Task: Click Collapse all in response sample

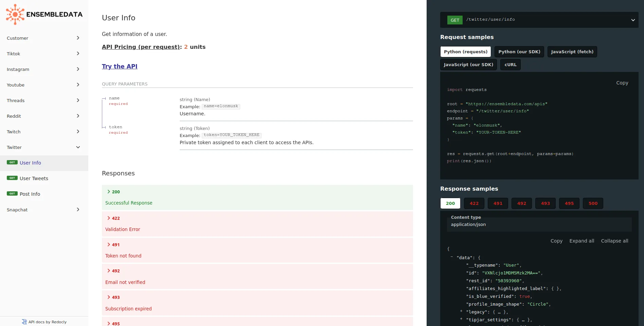Action: (x=614, y=241)
